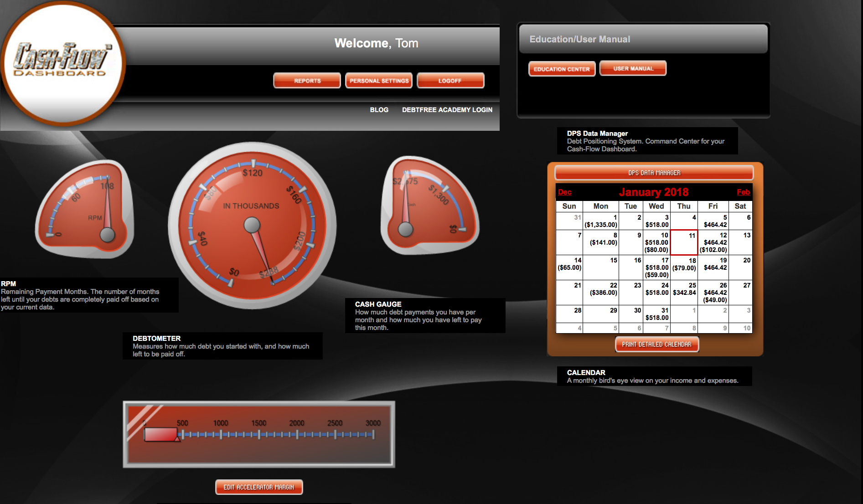Log off using the Logoff button

(x=450, y=81)
